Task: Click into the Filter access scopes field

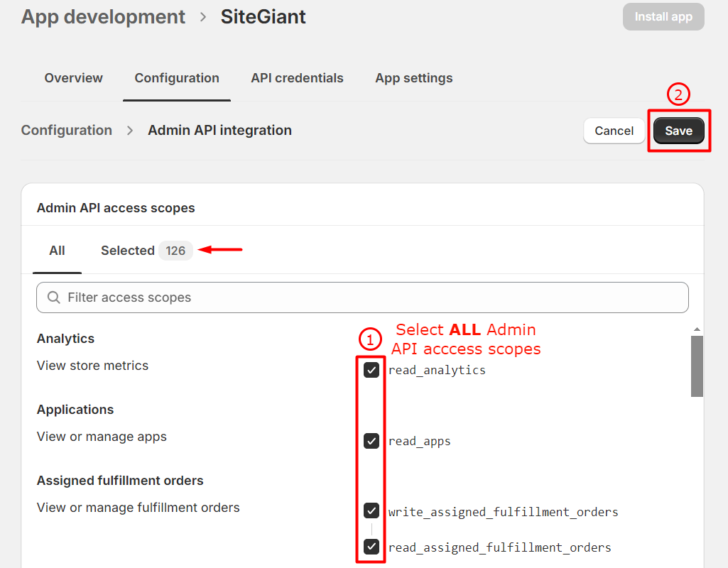Action: tap(369, 297)
